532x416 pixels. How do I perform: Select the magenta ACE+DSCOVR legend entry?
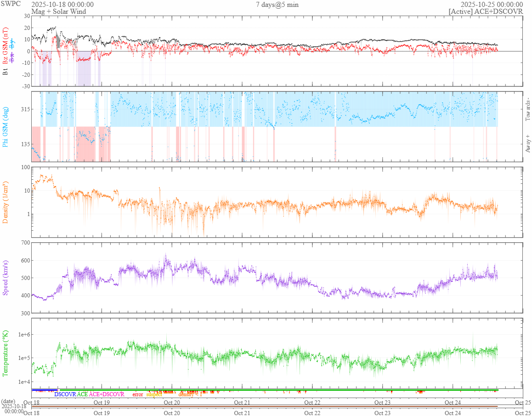coord(107,394)
